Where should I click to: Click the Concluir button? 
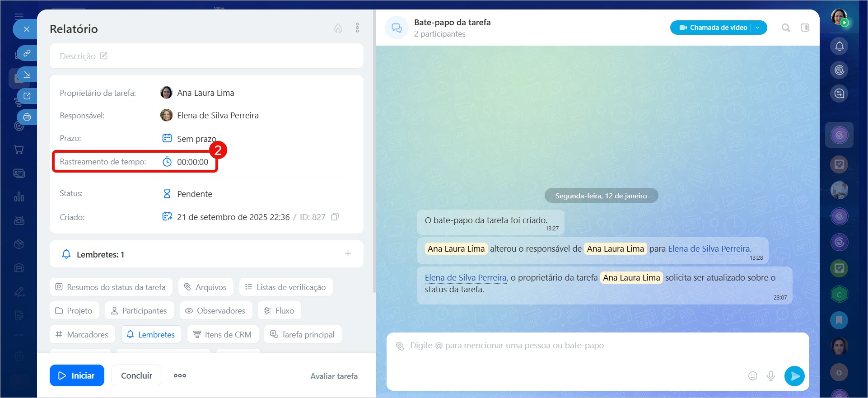tap(136, 375)
